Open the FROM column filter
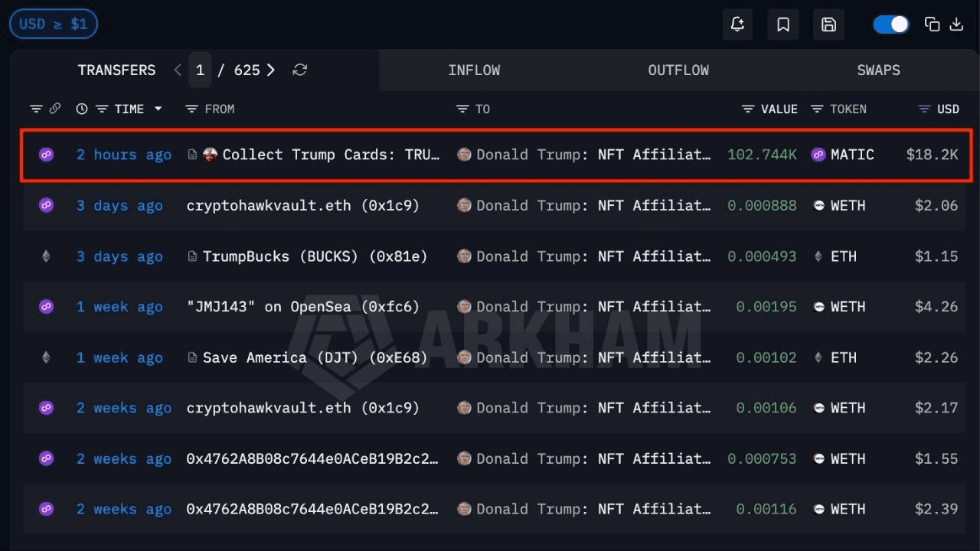 (x=192, y=109)
